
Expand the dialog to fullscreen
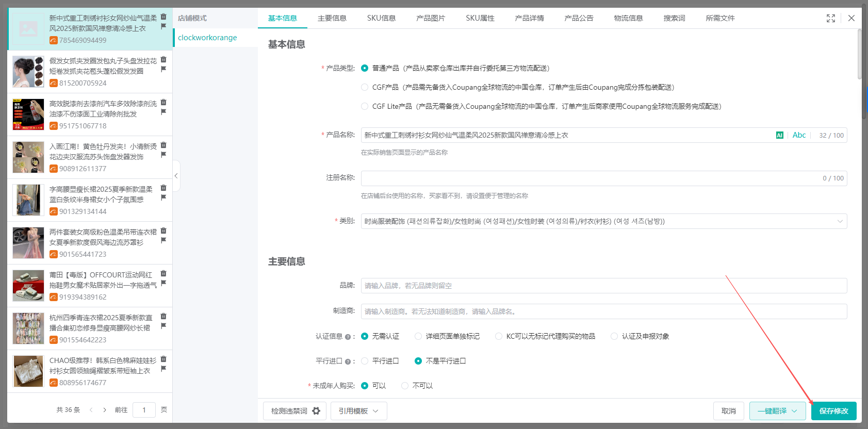[x=830, y=18]
